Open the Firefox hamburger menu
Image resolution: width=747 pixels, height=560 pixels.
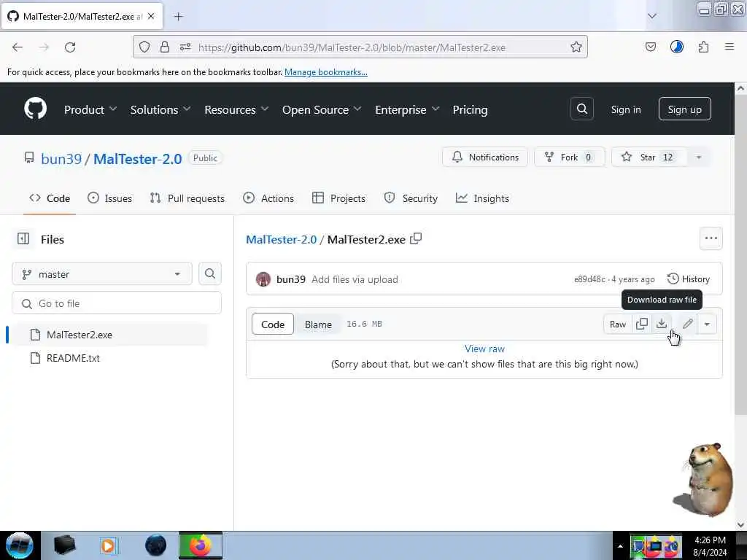click(729, 47)
